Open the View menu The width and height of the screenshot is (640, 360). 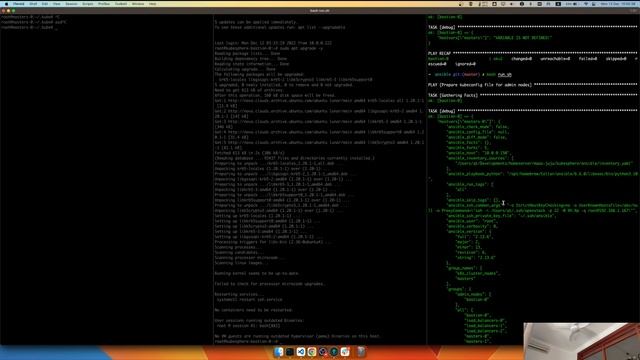point(57,4)
